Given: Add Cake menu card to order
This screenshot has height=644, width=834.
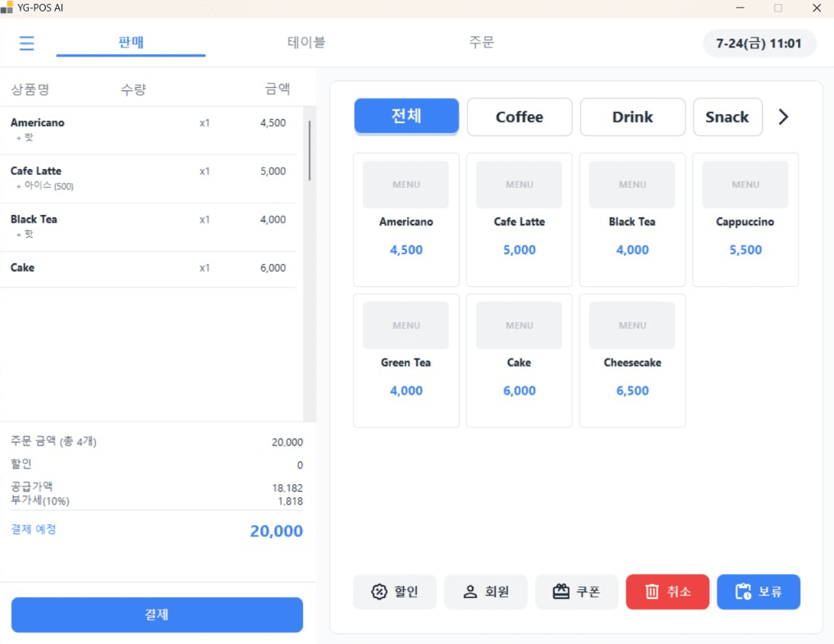Looking at the screenshot, I should pos(520,360).
